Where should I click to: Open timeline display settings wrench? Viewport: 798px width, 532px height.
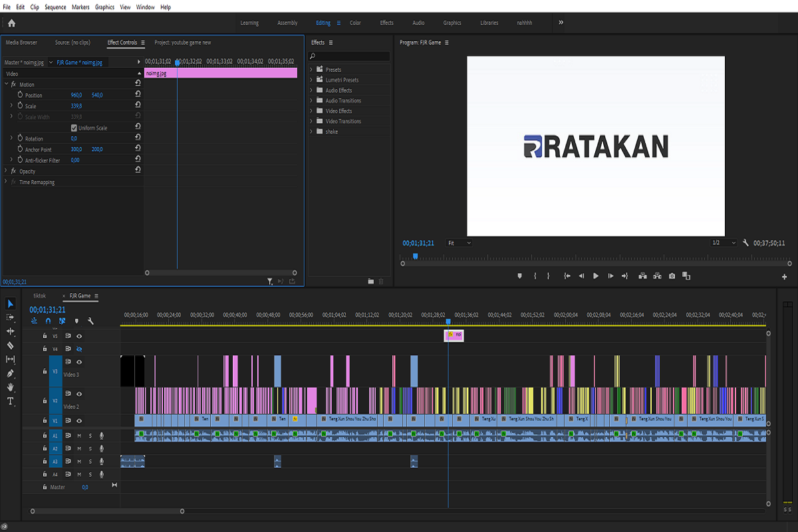coord(90,321)
